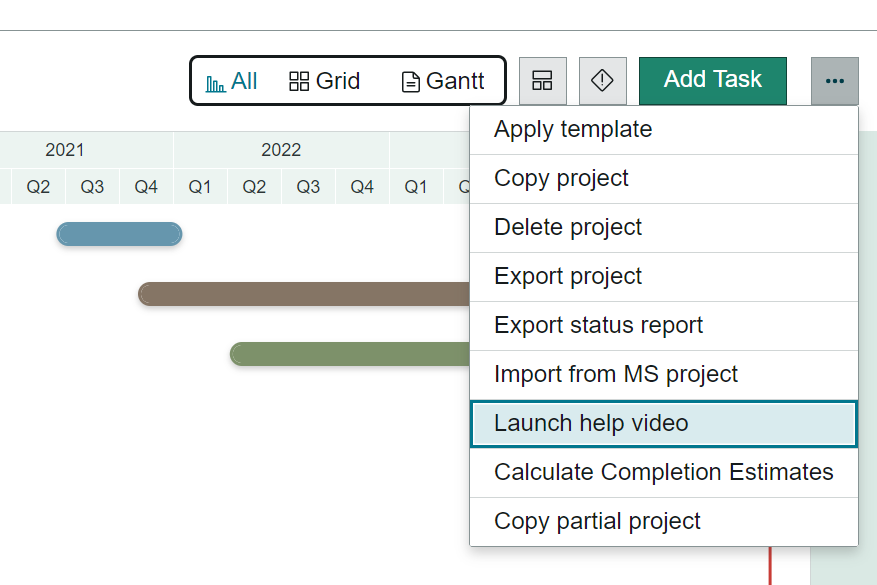
Task: Choose Export status report
Action: [598, 325]
